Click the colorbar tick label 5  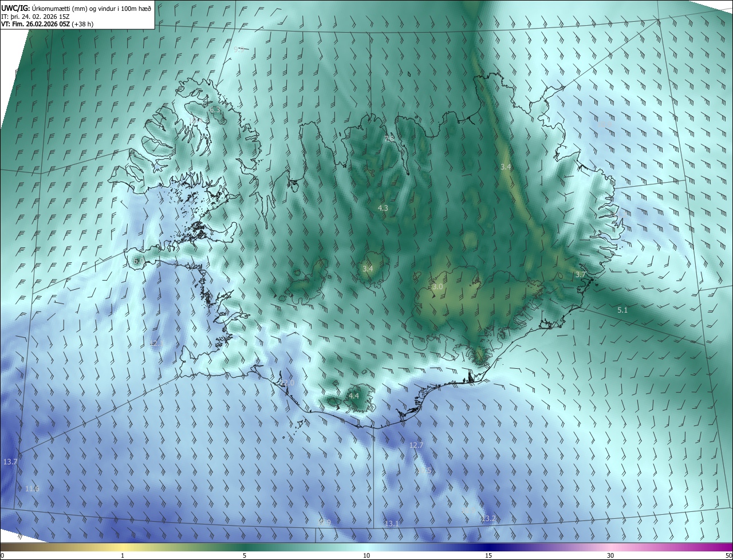(245, 556)
